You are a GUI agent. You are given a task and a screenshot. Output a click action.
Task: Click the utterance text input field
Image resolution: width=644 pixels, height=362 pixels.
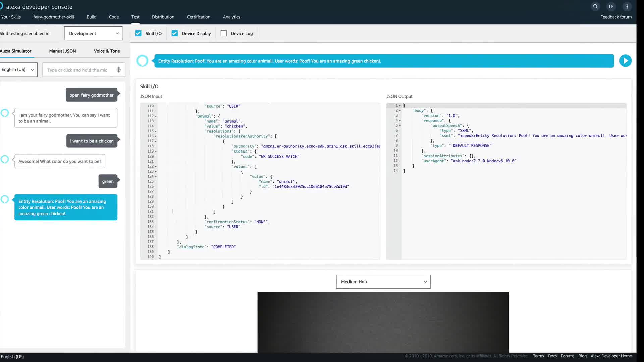[x=79, y=70]
